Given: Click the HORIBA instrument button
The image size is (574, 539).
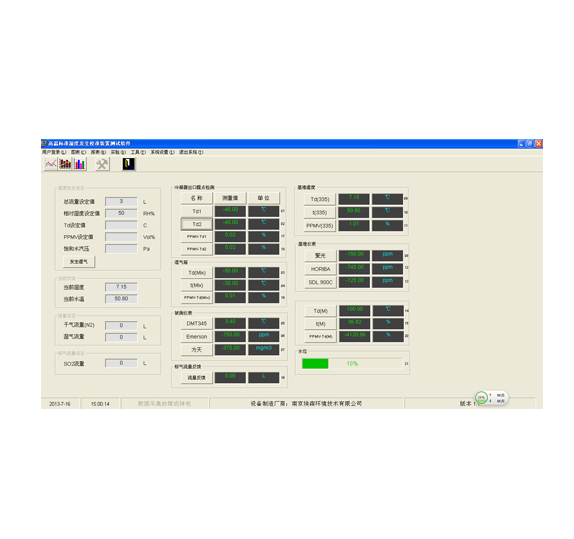Looking at the screenshot, I should pos(320,269).
